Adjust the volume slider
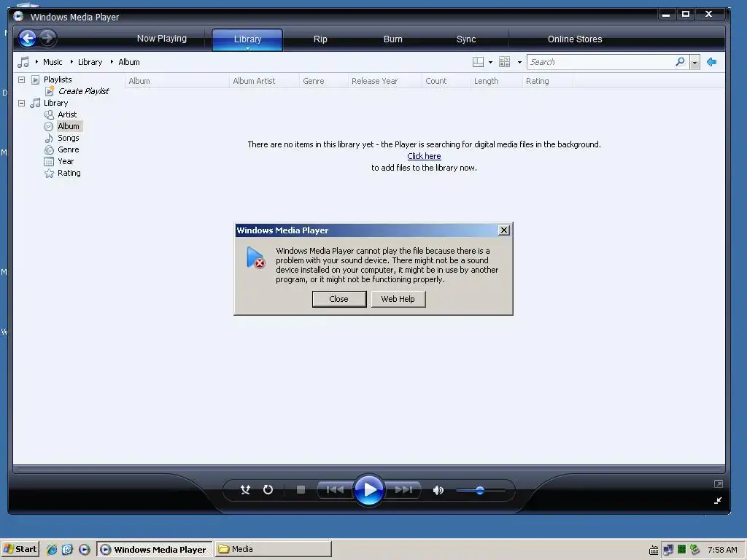The height and width of the screenshot is (560, 747). pyautogui.click(x=480, y=490)
